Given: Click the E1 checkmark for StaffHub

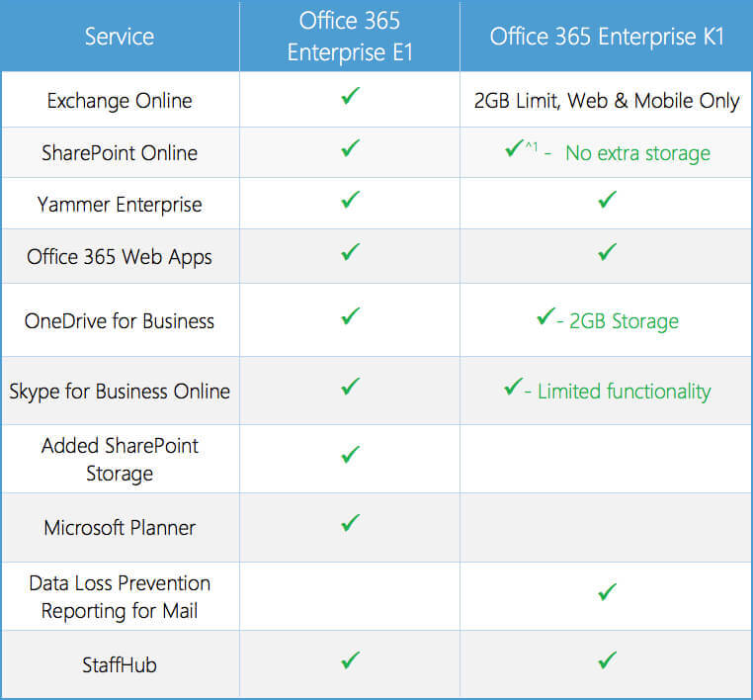Looking at the screenshot, I should click(x=350, y=660).
